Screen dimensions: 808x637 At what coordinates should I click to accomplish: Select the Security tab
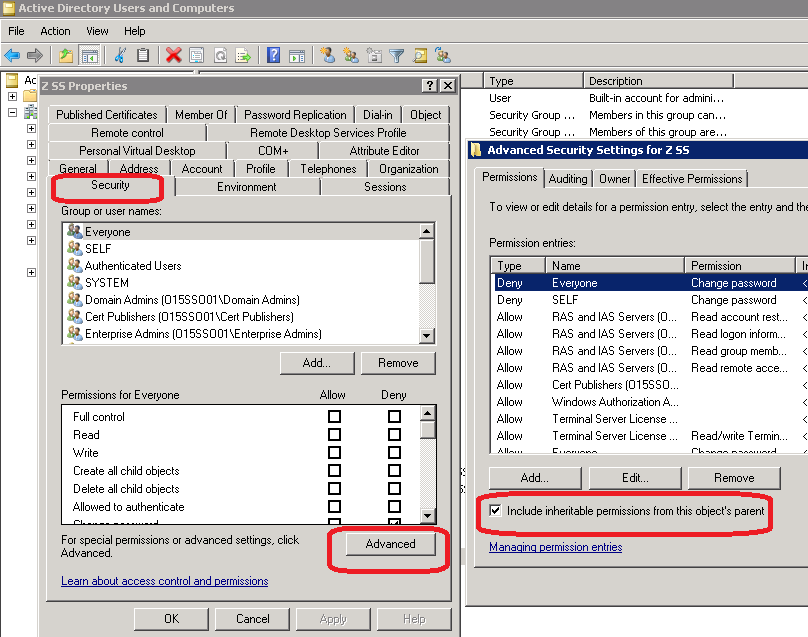(x=110, y=185)
